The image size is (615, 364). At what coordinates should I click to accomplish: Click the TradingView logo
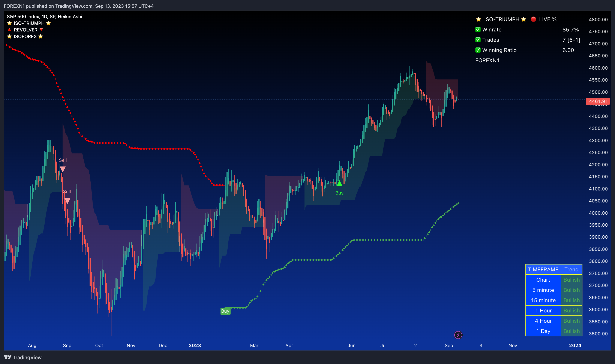tap(22, 357)
